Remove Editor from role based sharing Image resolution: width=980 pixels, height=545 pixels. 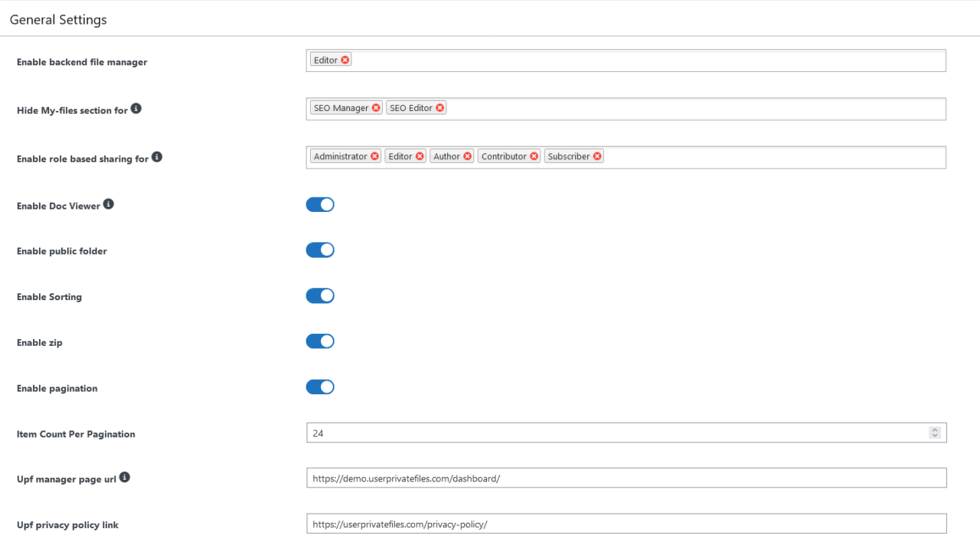click(420, 156)
